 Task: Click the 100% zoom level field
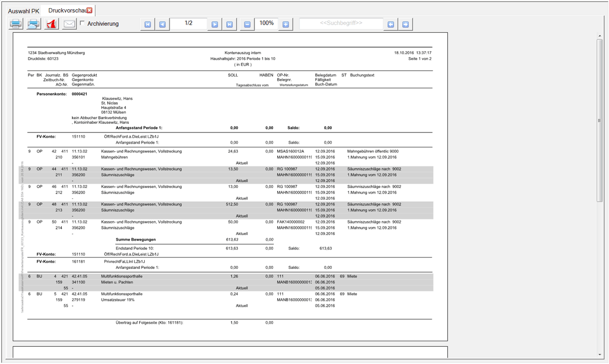pos(266,24)
